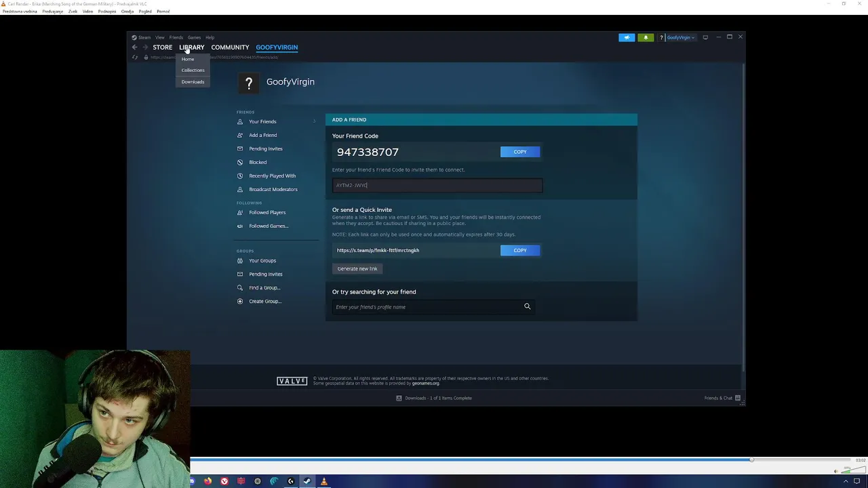The height and width of the screenshot is (488, 868).
Task: Click the friend code input field
Action: (x=437, y=185)
